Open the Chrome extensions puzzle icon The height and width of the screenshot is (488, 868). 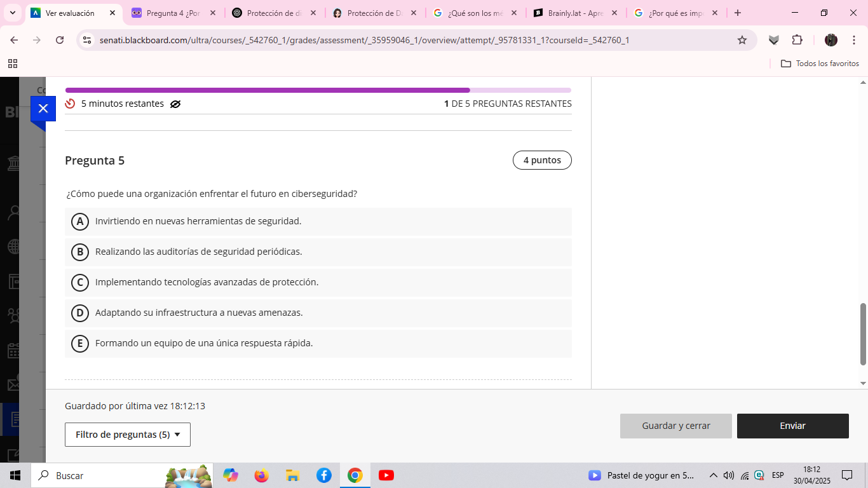[797, 39]
